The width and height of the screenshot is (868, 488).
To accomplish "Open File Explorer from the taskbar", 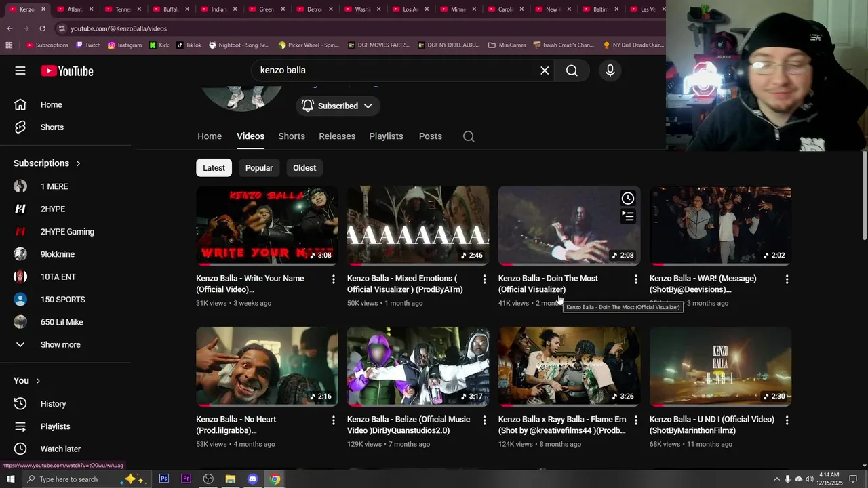I will pos(231,479).
